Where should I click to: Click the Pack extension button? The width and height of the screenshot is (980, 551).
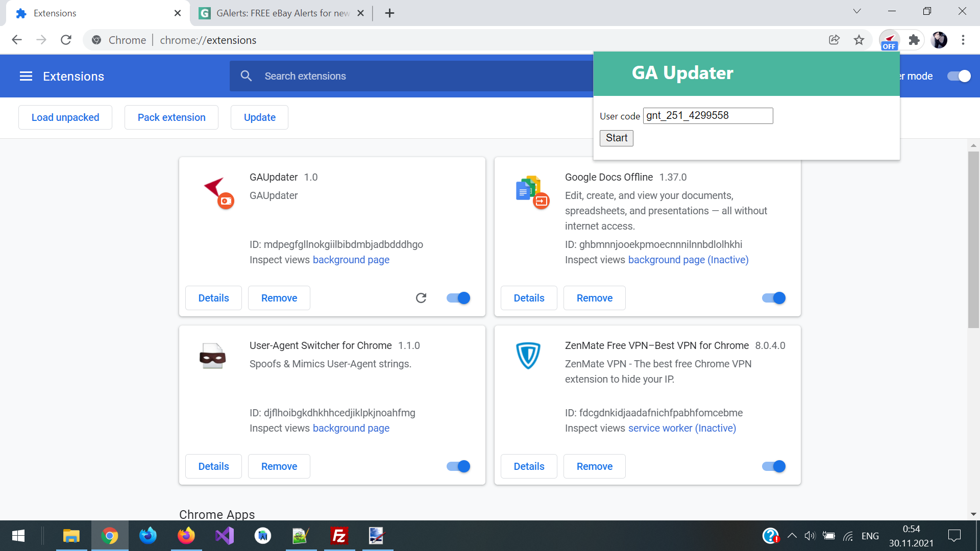(171, 117)
